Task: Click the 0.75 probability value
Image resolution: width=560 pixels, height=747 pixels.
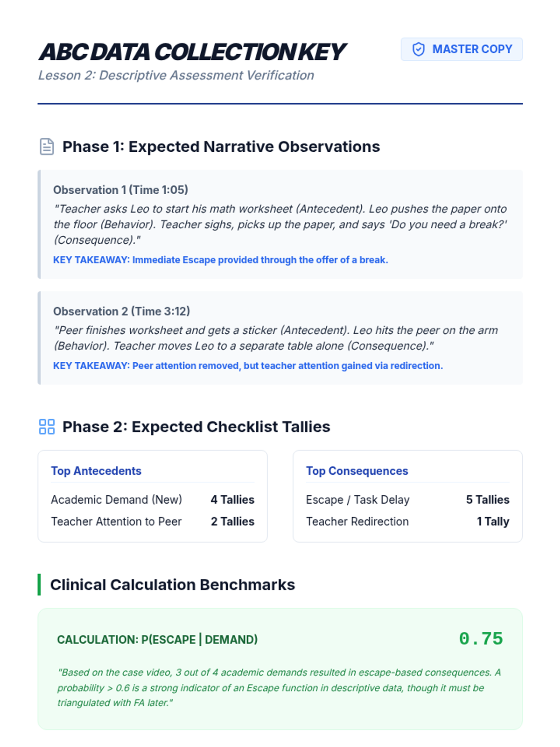Action: point(481,639)
